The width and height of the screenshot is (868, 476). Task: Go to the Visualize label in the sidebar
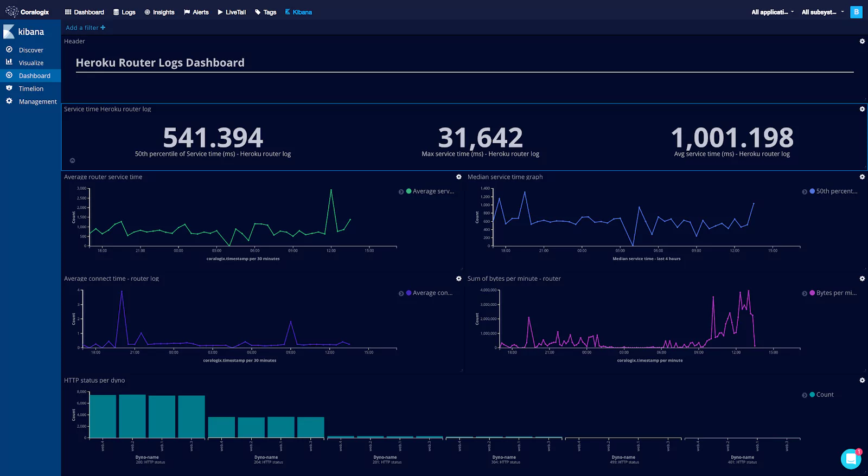coord(31,63)
